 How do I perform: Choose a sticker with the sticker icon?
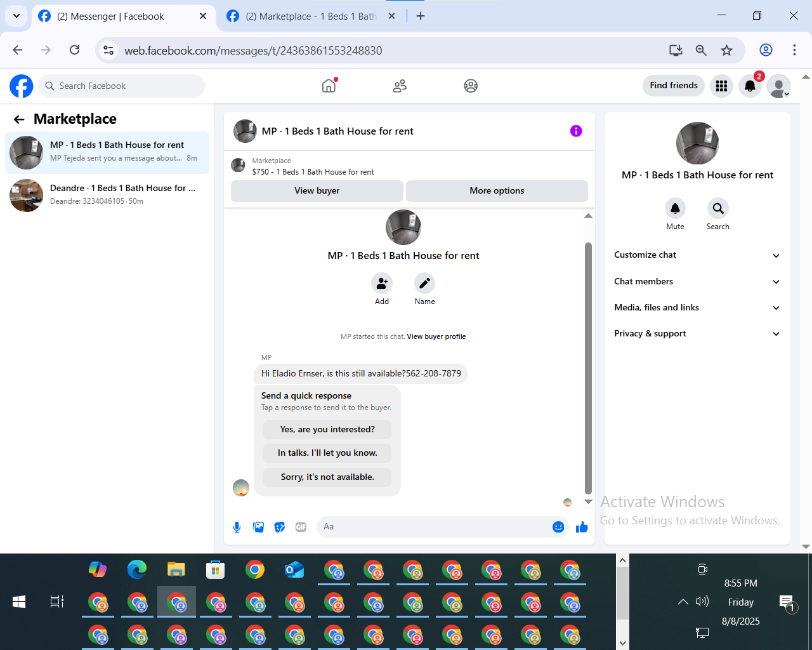coord(280,527)
